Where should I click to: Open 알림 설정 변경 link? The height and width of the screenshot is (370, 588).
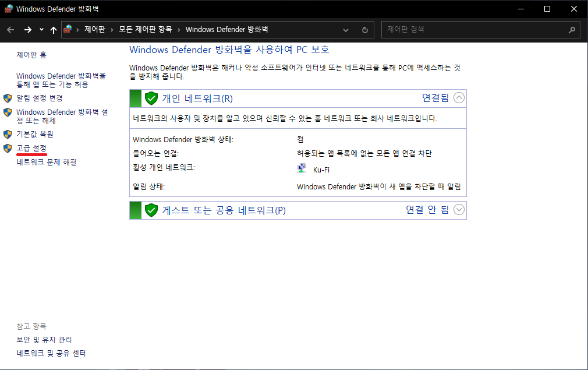40,98
